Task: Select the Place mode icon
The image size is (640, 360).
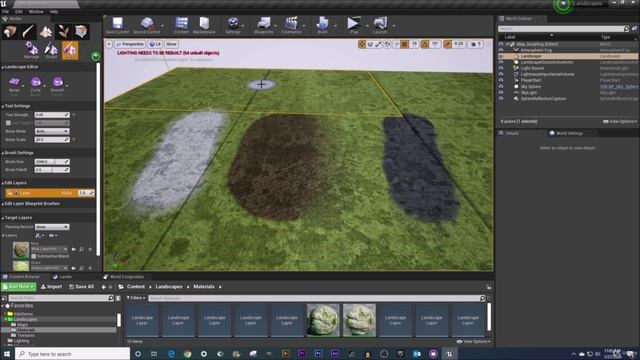Action: [x=10, y=31]
